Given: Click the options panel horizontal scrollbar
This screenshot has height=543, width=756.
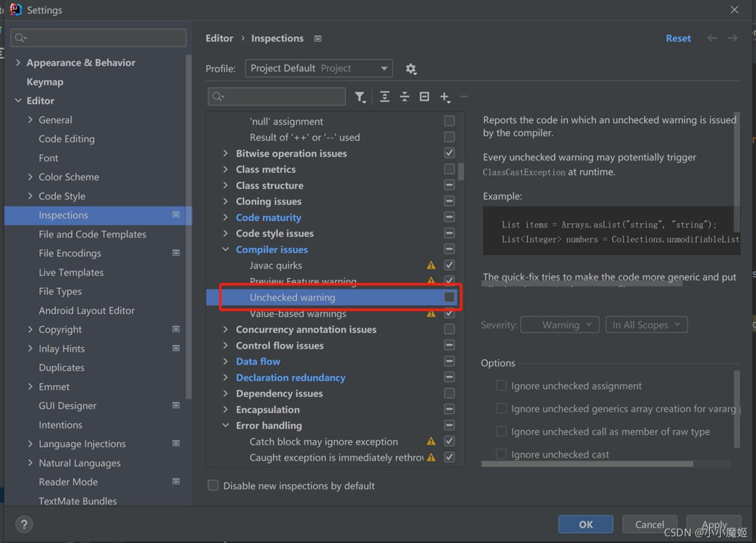Looking at the screenshot, I should [x=587, y=464].
